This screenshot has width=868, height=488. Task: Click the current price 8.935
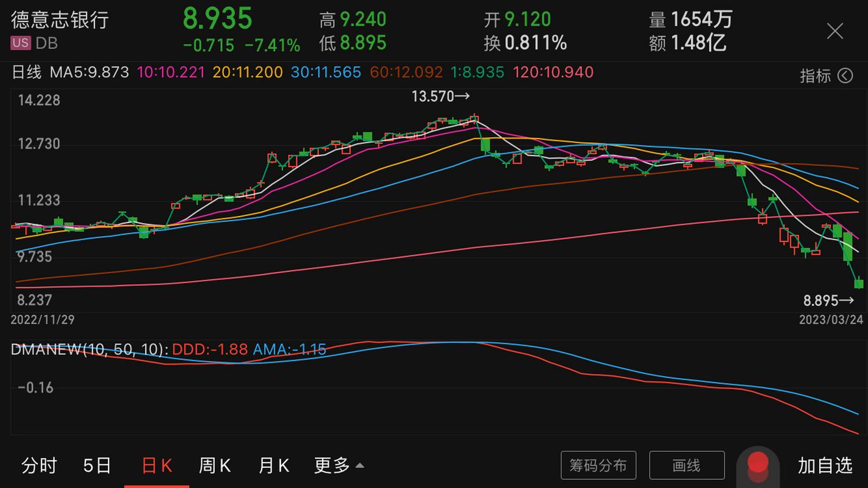click(x=218, y=18)
